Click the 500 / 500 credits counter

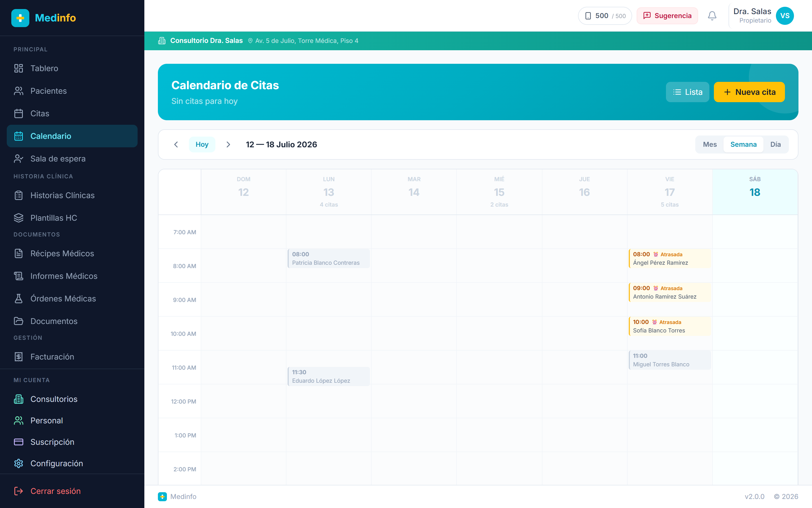605,16
